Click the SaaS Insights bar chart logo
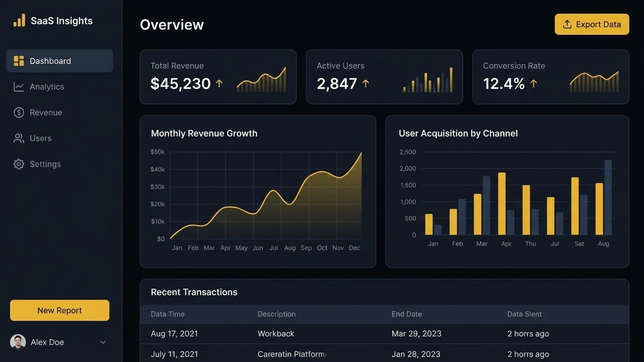Image resolution: width=644 pixels, height=362 pixels. (x=19, y=20)
